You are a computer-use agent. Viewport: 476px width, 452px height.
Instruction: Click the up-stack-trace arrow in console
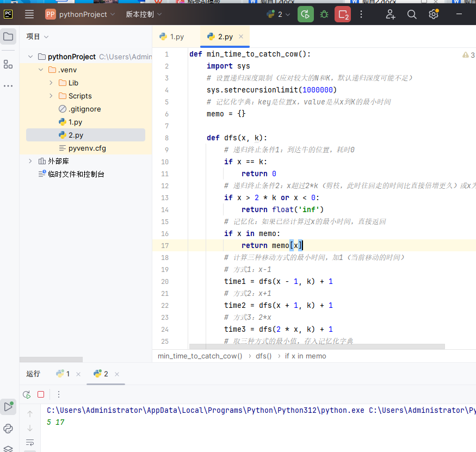click(30, 414)
